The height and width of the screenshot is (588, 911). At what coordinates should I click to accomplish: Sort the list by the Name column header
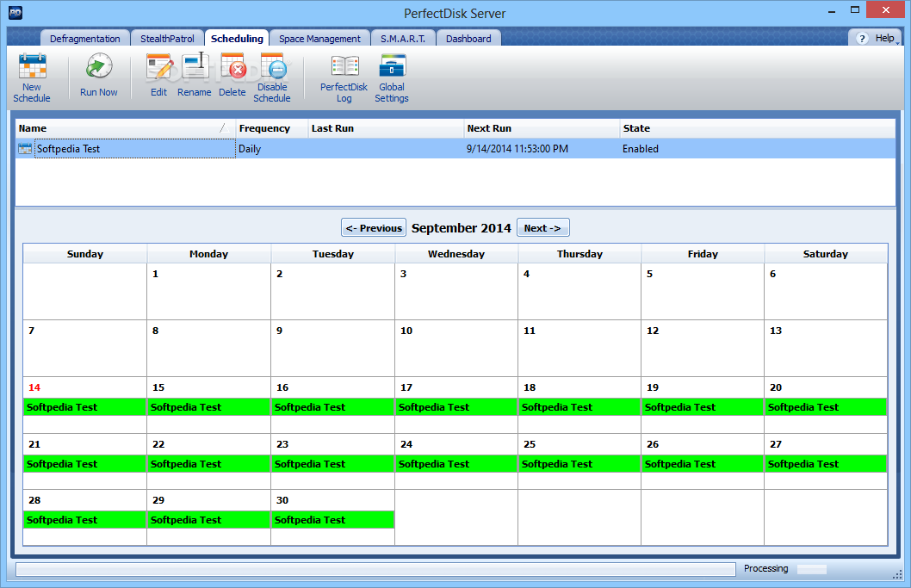click(125, 128)
